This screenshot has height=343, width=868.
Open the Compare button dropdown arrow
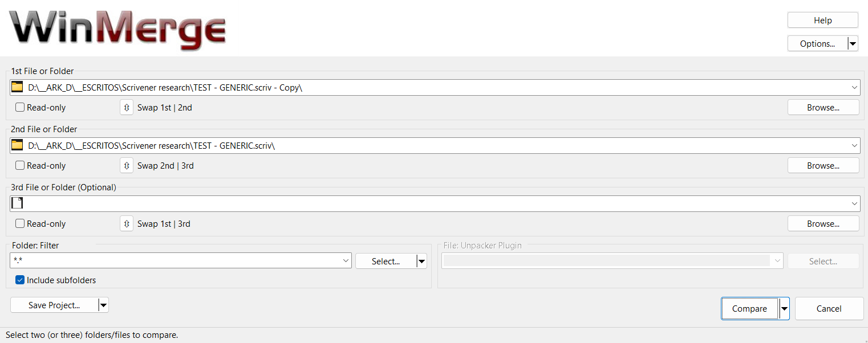point(785,309)
